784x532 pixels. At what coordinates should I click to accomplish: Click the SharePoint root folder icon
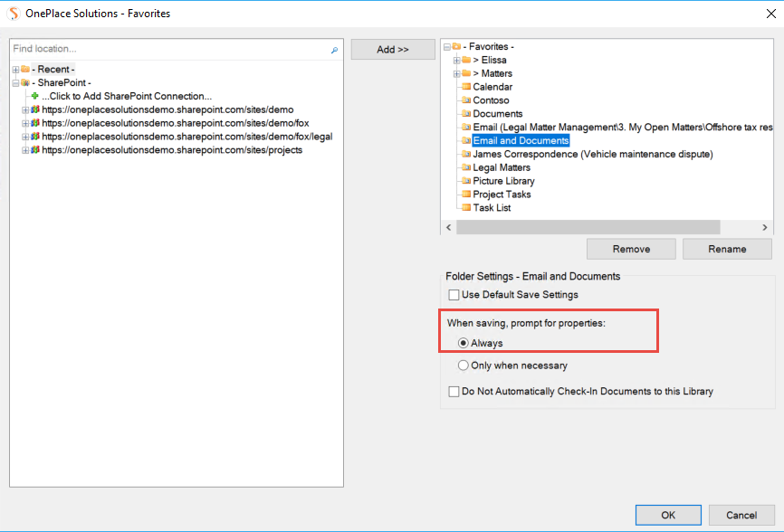[x=25, y=82]
